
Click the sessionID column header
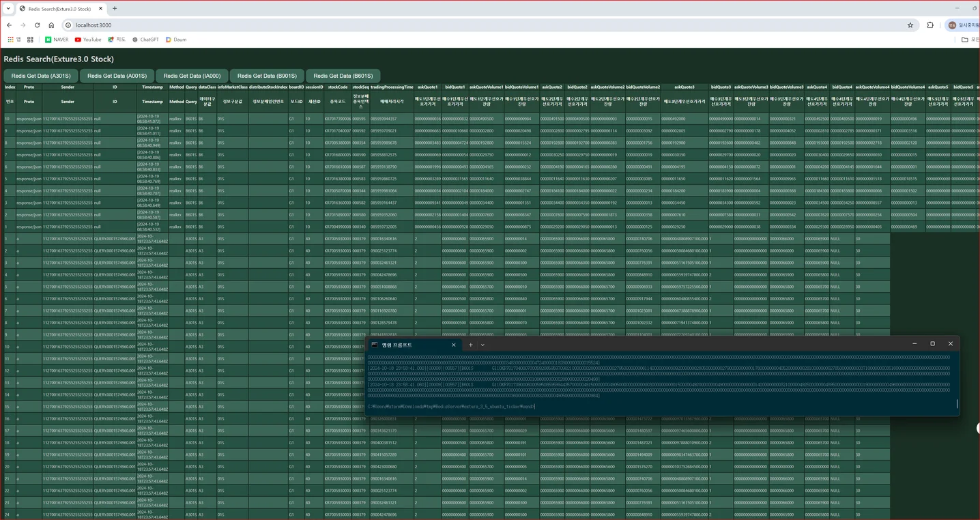314,87
